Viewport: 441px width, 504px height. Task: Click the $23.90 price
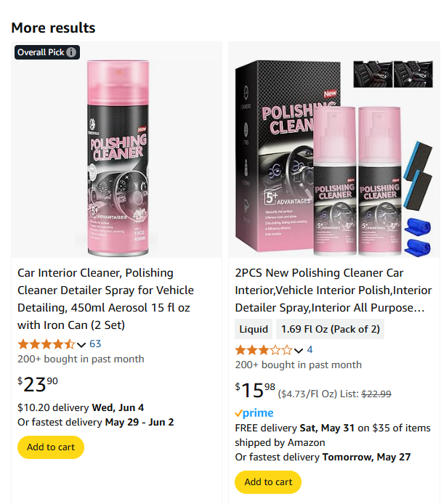(x=38, y=383)
